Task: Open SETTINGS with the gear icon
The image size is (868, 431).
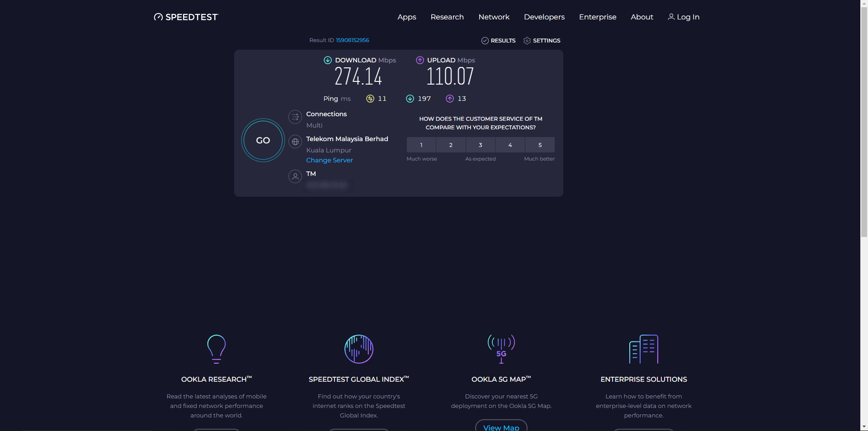Action: tap(542, 41)
